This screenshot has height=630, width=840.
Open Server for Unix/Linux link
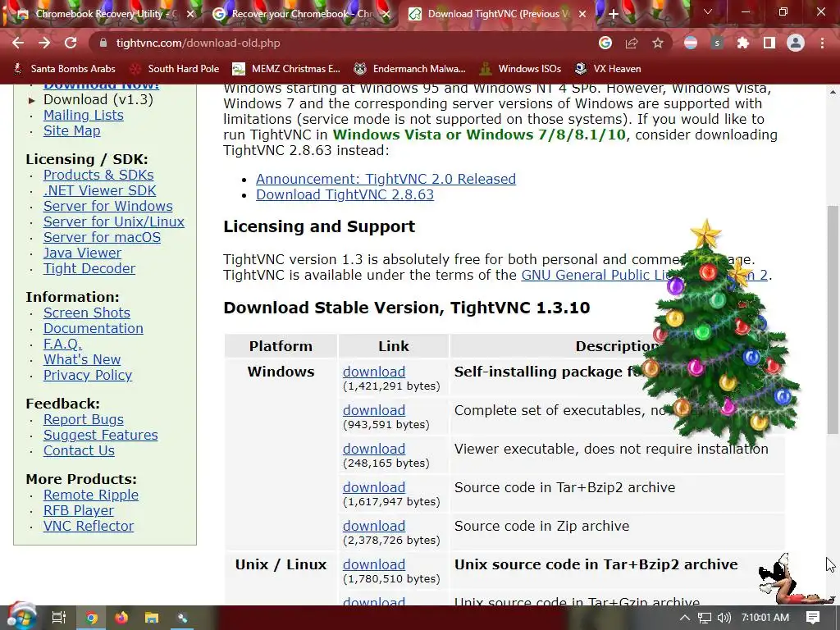(x=113, y=221)
